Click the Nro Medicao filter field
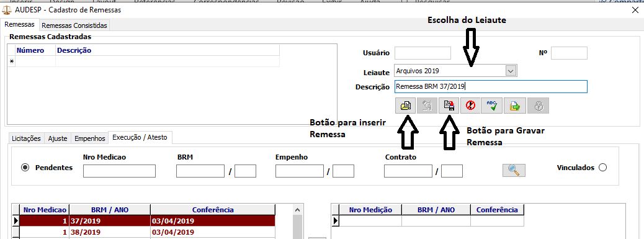 click(x=119, y=171)
